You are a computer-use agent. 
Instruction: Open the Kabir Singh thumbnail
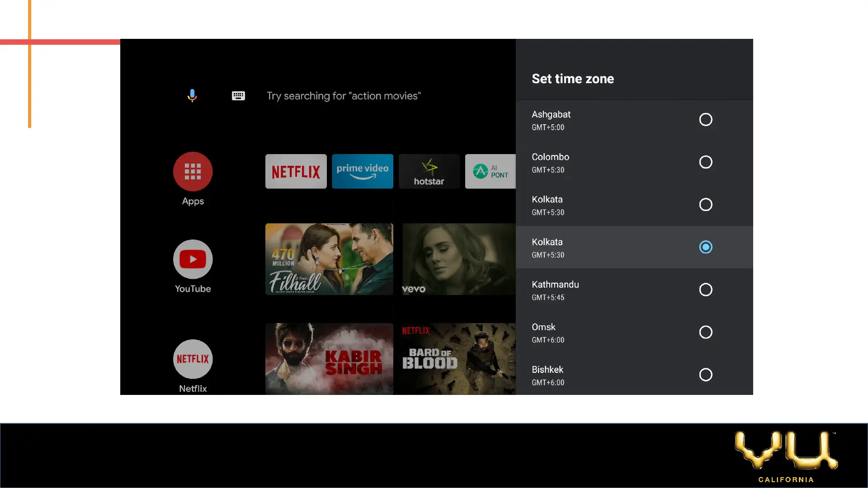[329, 358]
